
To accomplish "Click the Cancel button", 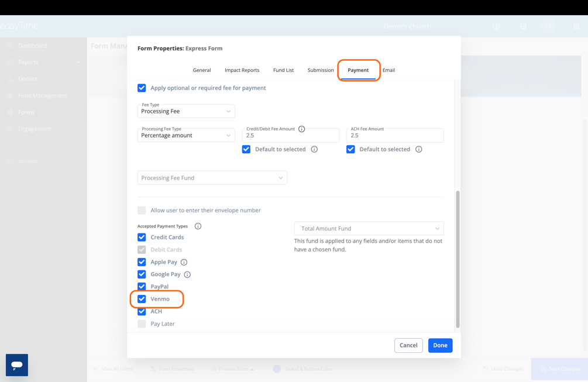I will 408,345.
